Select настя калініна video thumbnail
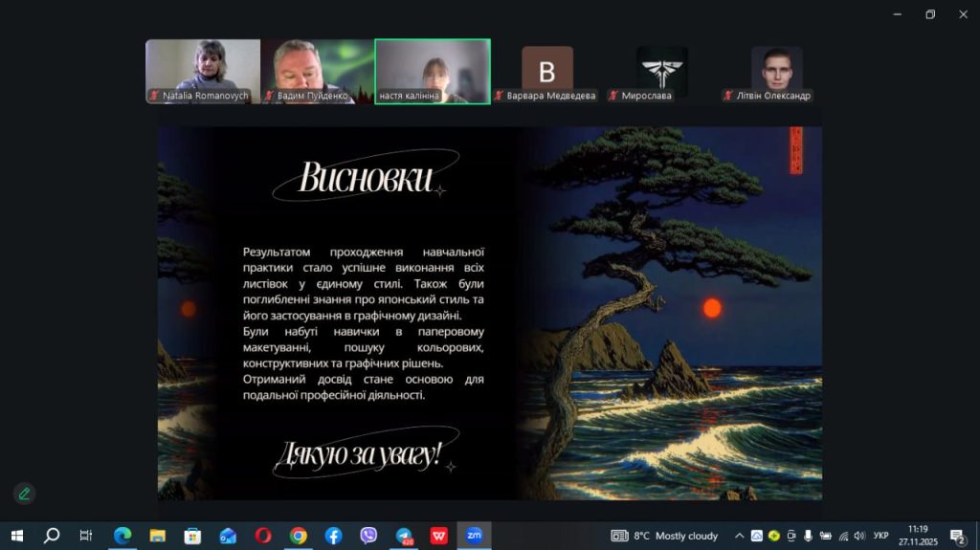980x550 pixels. (x=432, y=71)
